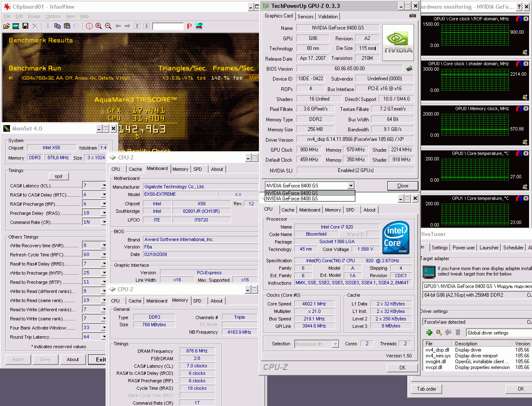532x406 pixels.
Task: Zoom in with IrfanView magnifier plus
Action: [99, 26]
